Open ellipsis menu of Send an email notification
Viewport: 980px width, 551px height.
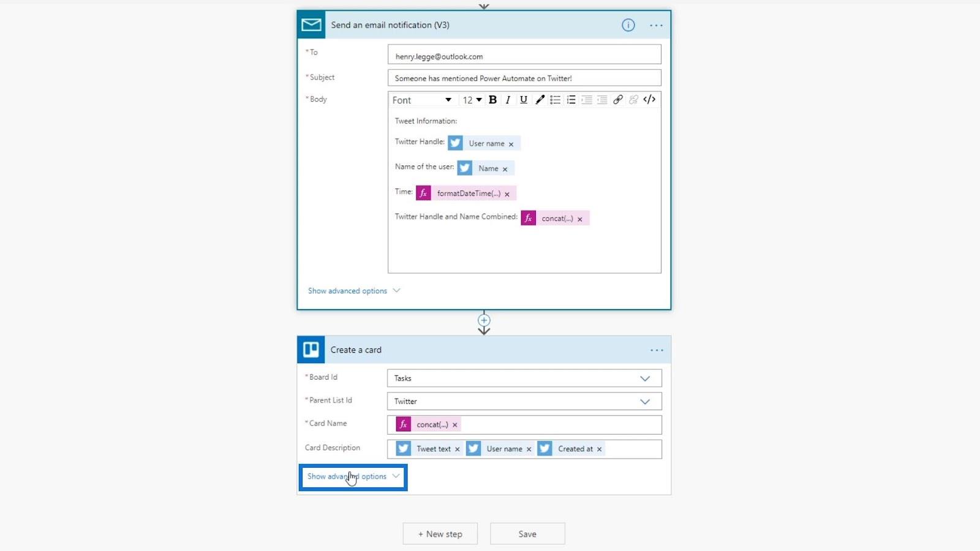656,25
